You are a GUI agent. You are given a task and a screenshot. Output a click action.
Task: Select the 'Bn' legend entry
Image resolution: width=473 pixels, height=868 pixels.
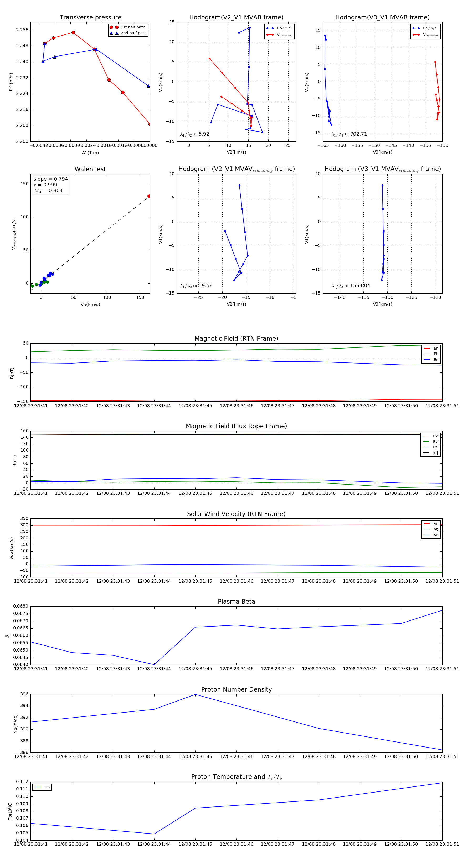(431, 360)
